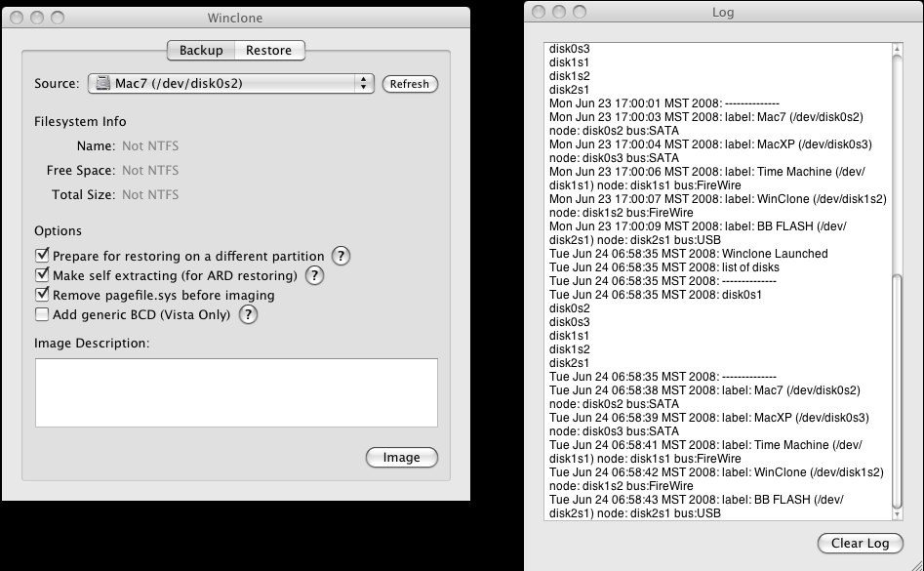Click the Clear Log button
This screenshot has width=924, height=571.
tap(861, 544)
